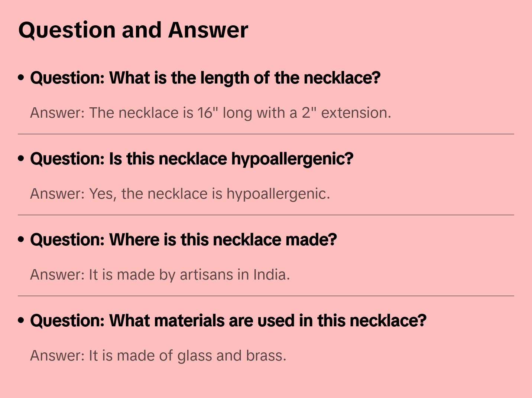Select the "Yes, the necklace is hypoallergenic" answer

click(x=180, y=194)
